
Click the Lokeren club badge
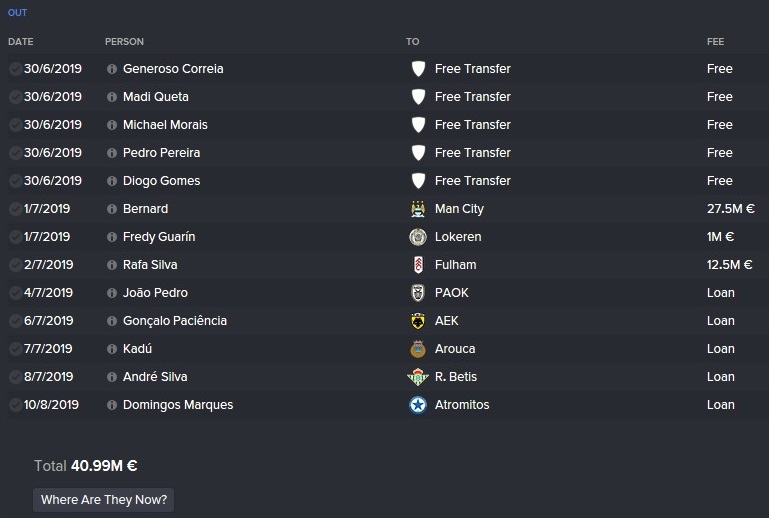[x=418, y=237]
